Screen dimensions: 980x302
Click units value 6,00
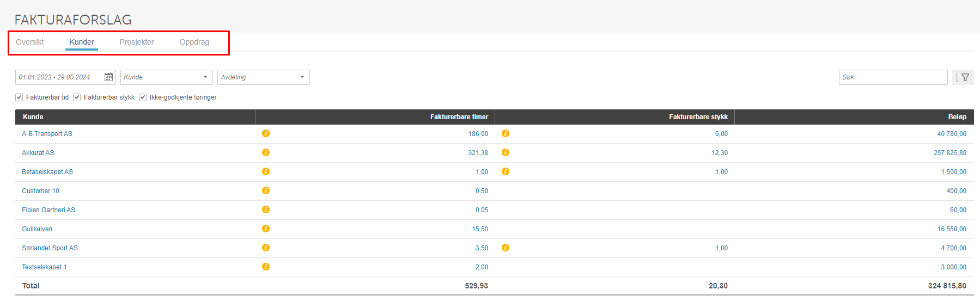coord(721,134)
